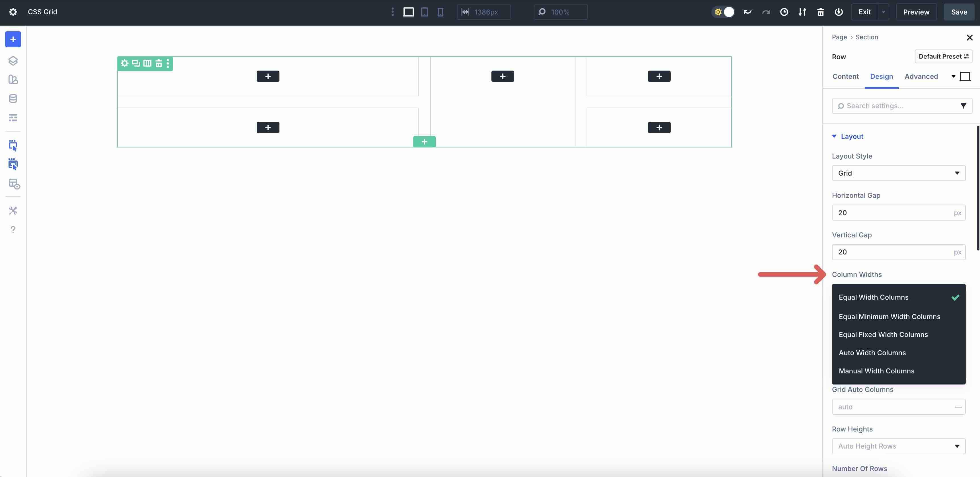Image resolution: width=980 pixels, height=477 pixels.
Task: Delete the row using the trash icon
Action: (159, 63)
